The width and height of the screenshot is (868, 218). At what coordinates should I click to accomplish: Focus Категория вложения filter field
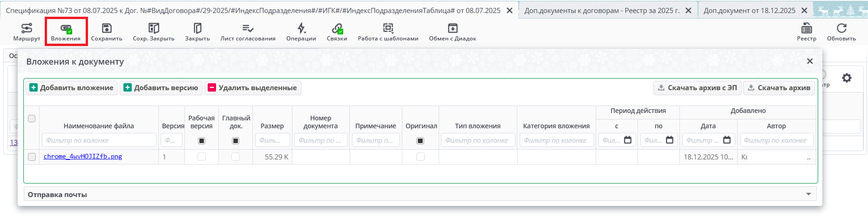tap(556, 140)
